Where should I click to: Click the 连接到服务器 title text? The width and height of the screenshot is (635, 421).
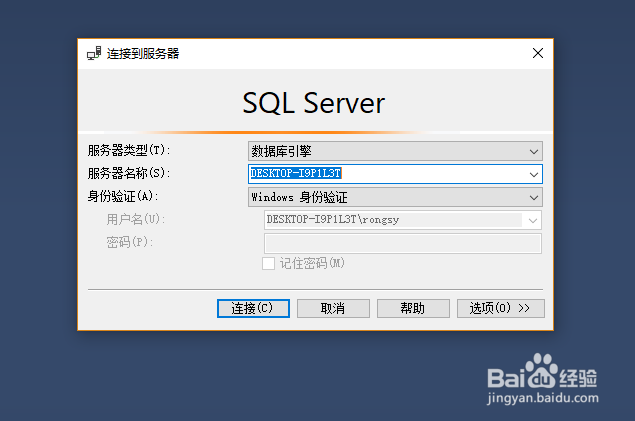click(x=143, y=53)
